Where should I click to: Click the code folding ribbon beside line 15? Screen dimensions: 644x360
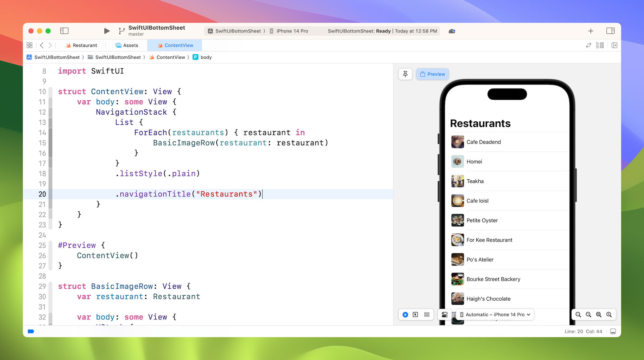(x=50, y=143)
